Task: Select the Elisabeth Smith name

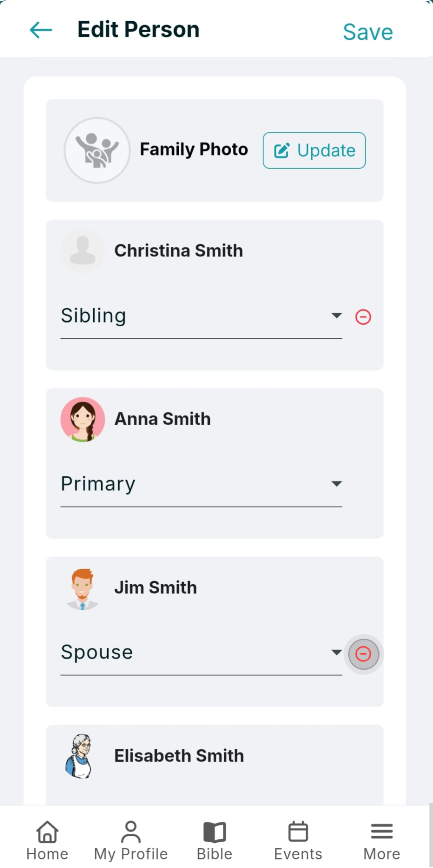Action: tap(179, 756)
